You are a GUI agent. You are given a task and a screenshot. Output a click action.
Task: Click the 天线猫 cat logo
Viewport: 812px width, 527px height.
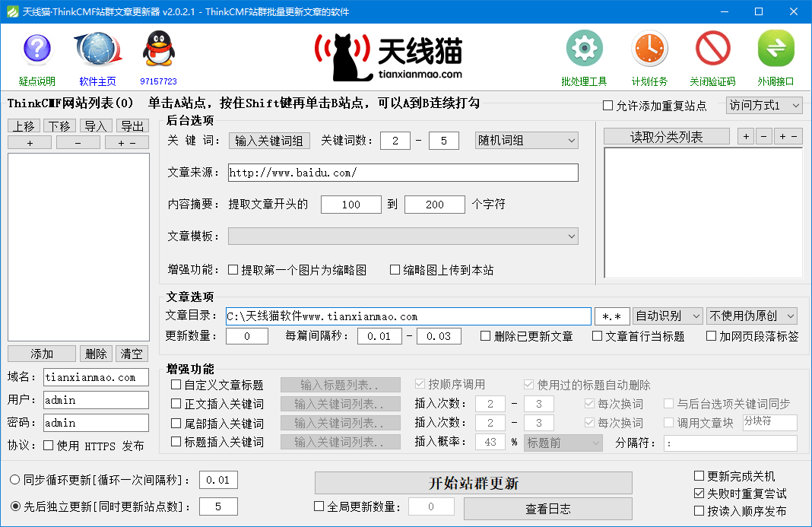(389, 58)
